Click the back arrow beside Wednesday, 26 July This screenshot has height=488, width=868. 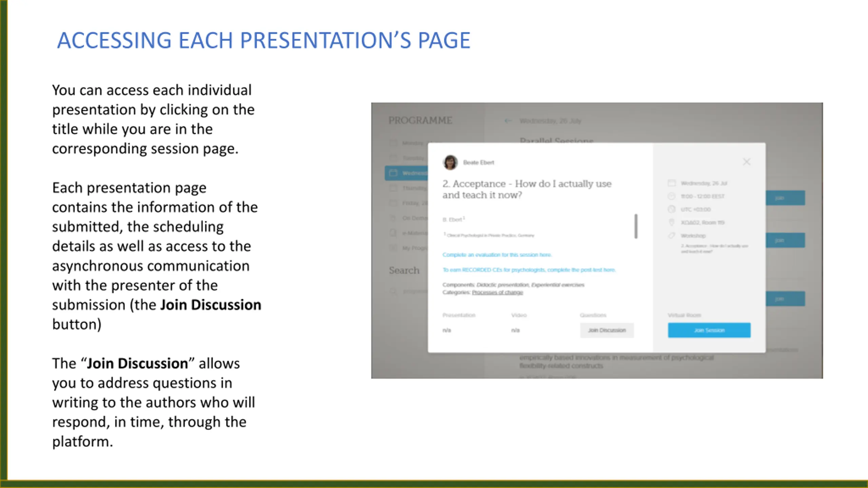click(508, 121)
